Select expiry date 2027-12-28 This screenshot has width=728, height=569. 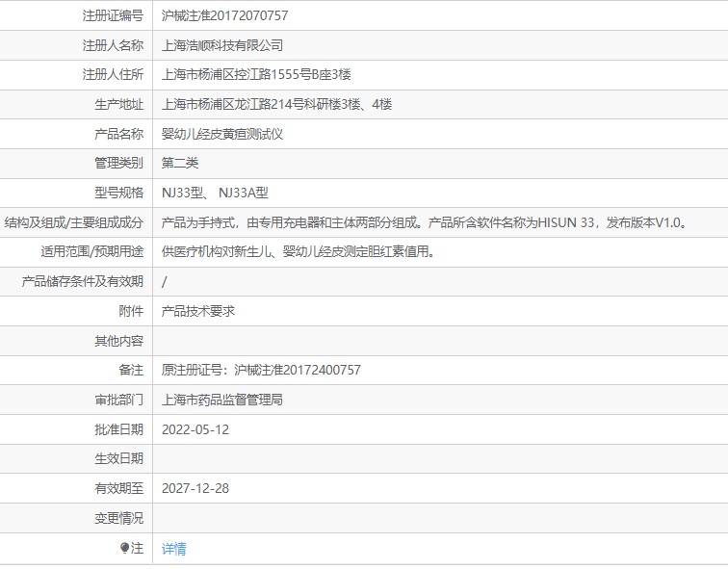(195, 488)
